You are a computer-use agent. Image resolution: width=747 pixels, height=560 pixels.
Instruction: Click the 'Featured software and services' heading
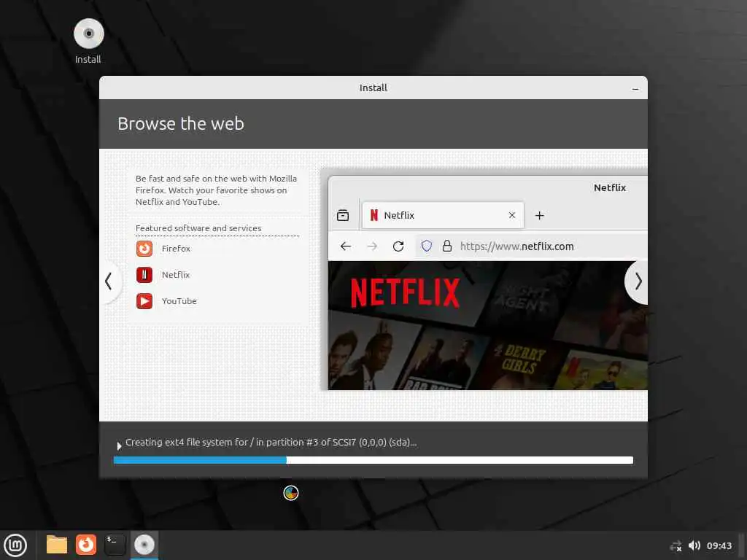click(x=198, y=228)
